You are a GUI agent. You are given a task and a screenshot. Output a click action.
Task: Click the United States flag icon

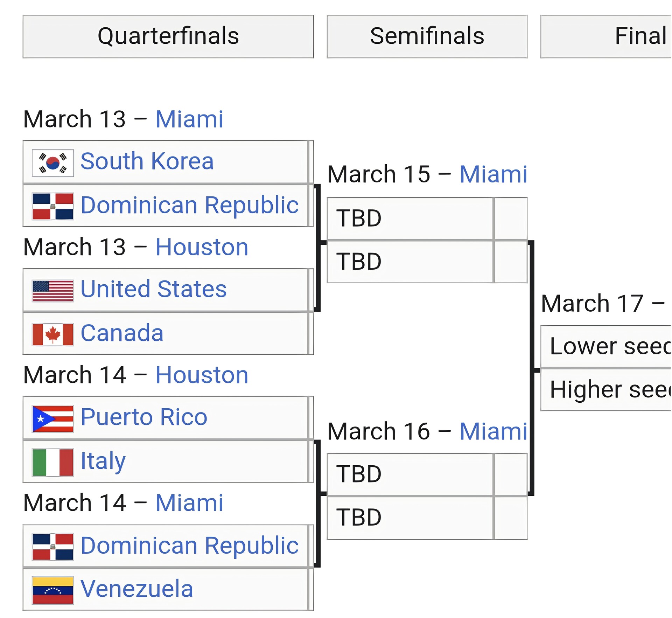[52, 291]
